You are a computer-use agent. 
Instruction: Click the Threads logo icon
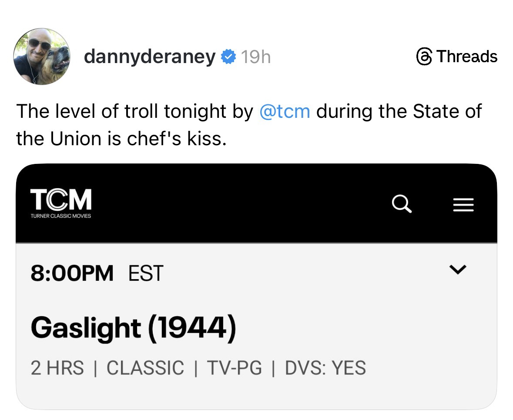click(424, 57)
